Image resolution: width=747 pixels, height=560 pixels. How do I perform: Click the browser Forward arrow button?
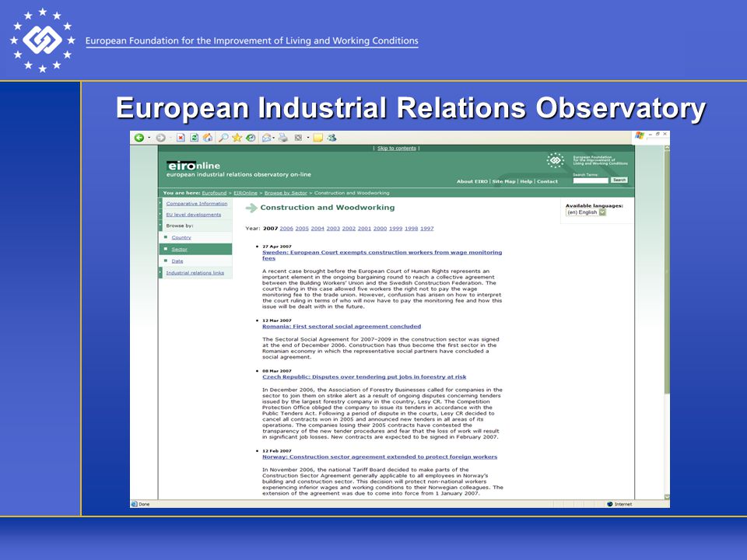pyautogui.click(x=160, y=138)
